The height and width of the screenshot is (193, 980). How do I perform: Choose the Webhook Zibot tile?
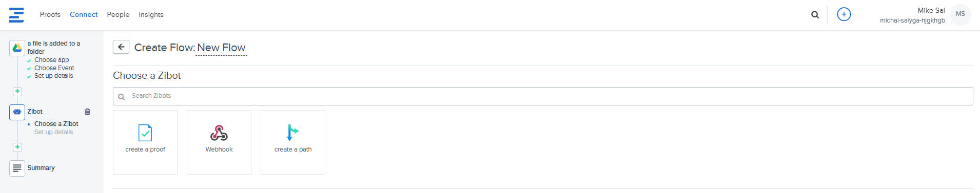(219, 142)
